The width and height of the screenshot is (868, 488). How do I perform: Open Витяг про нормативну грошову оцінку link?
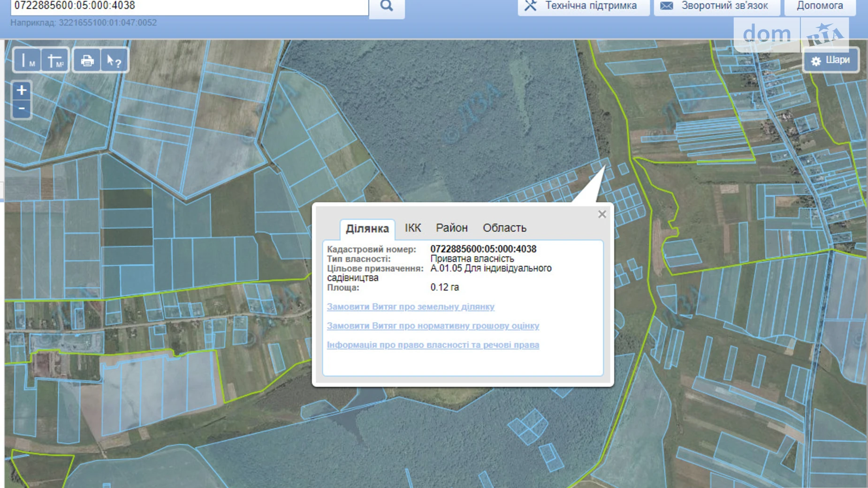click(433, 326)
